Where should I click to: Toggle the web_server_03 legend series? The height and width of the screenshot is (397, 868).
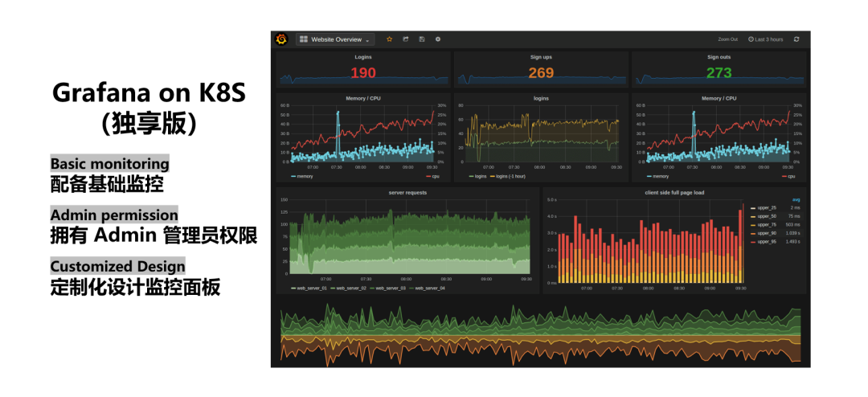(x=387, y=288)
